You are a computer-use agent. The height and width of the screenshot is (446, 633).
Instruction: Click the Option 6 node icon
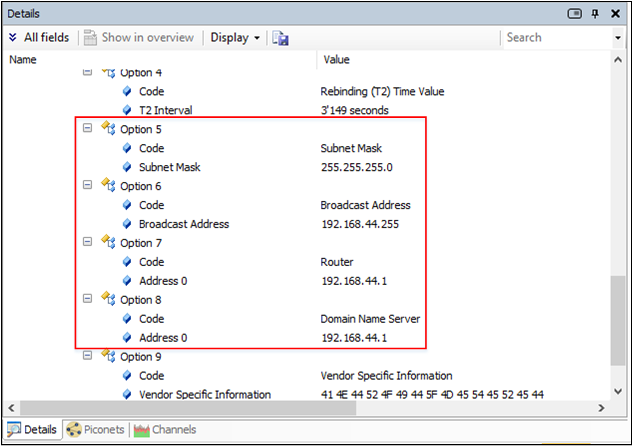click(x=108, y=185)
